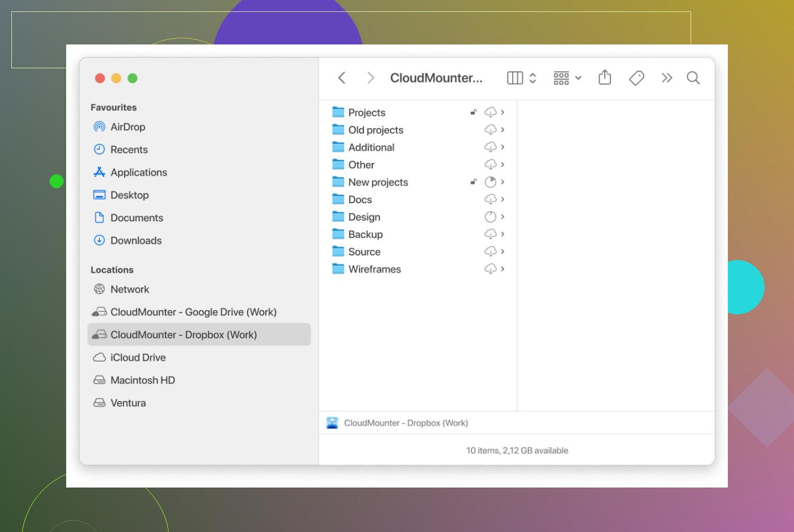Viewport: 794px width, 532px height.
Task: Expand Old projects using its chevron
Action: (502, 130)
